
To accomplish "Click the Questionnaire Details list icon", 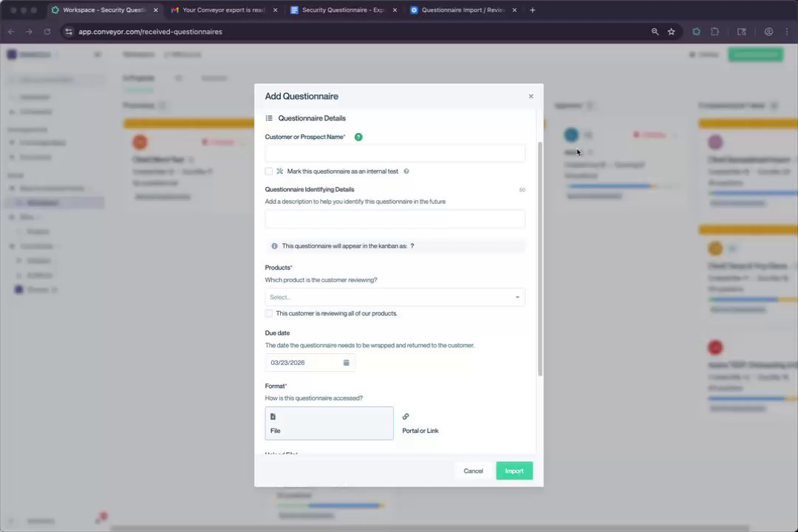I will (x=269, y=118).
